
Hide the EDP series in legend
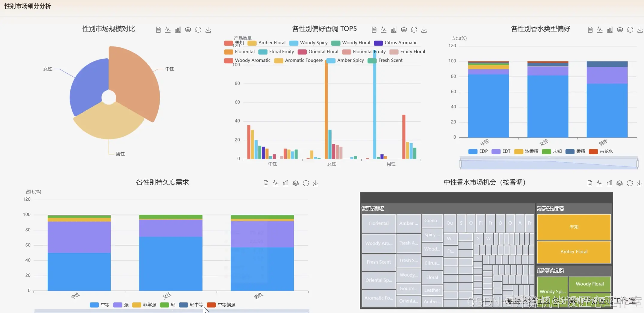(478, 152)
